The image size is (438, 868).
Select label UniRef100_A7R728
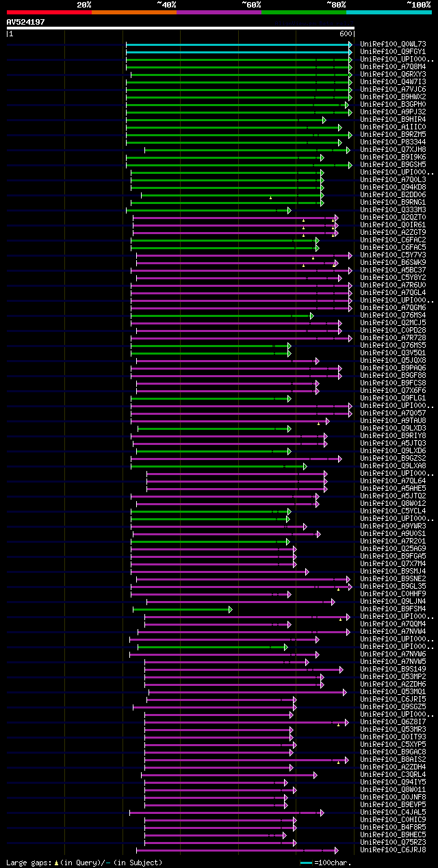pyautogui.click(x=393, y=338)
